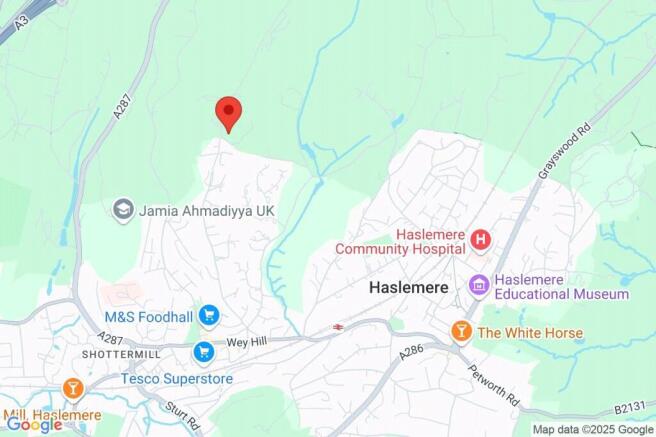
Task: Select the Mill Haslemere bar icon
Action: [73, 389]
